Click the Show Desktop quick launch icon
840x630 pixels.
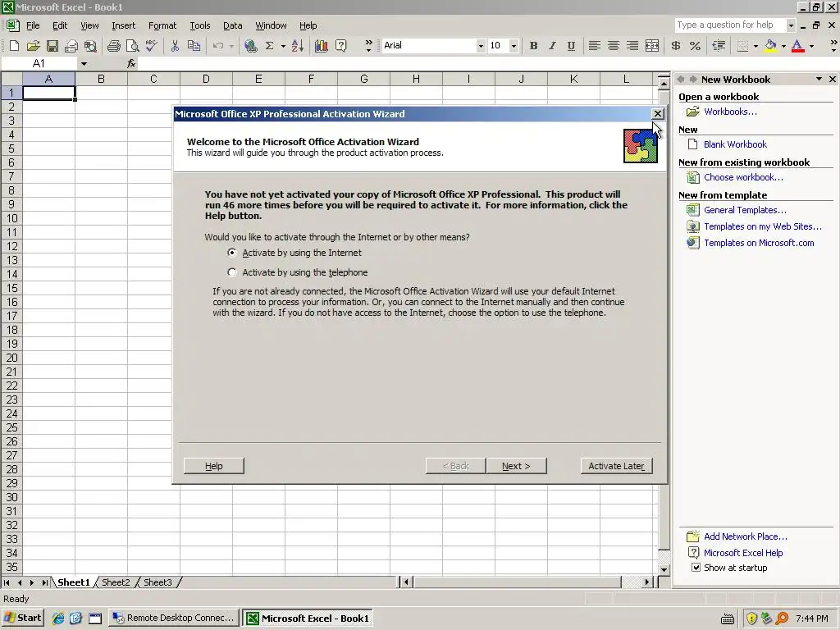(x=95, y=618)
